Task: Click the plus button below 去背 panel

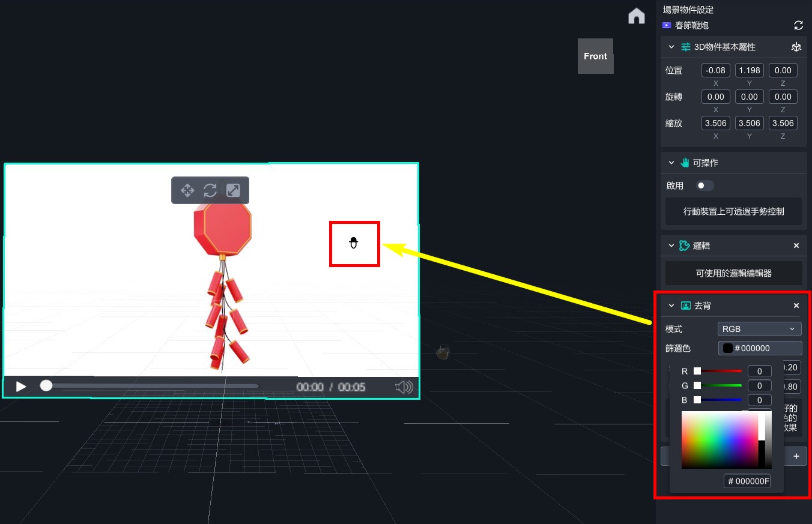Action: coord(796,456)
